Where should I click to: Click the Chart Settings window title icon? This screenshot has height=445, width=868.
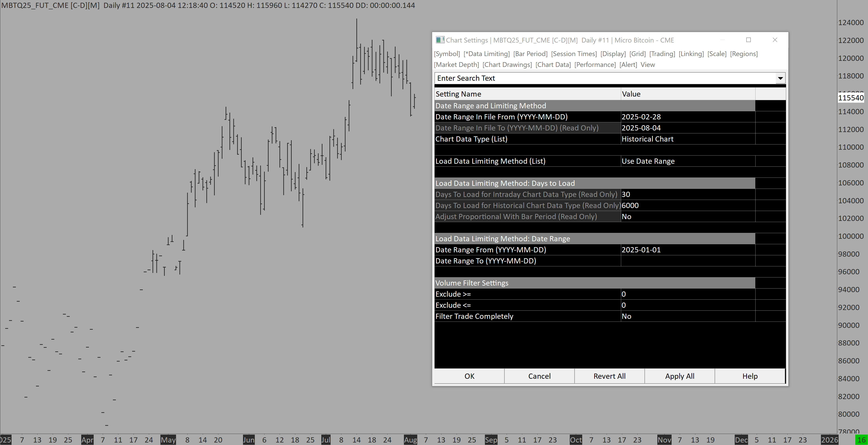pyautogui.click(x=440, y=40)
